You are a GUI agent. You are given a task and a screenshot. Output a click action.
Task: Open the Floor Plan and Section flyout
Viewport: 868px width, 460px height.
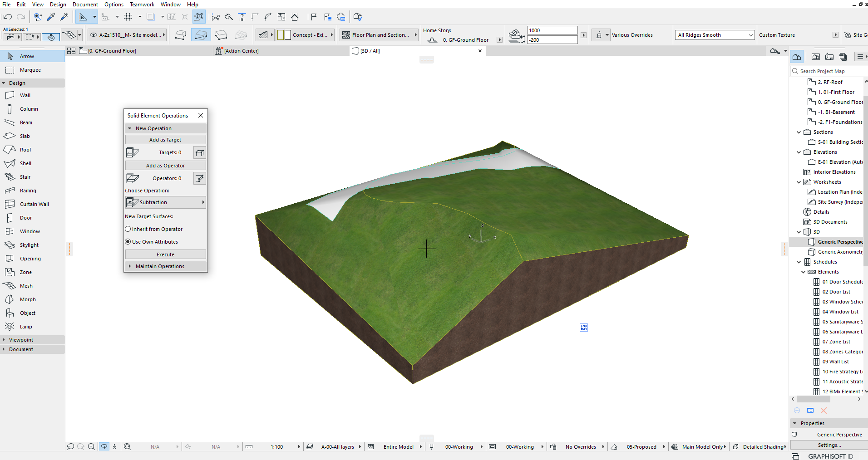point(379,35)
